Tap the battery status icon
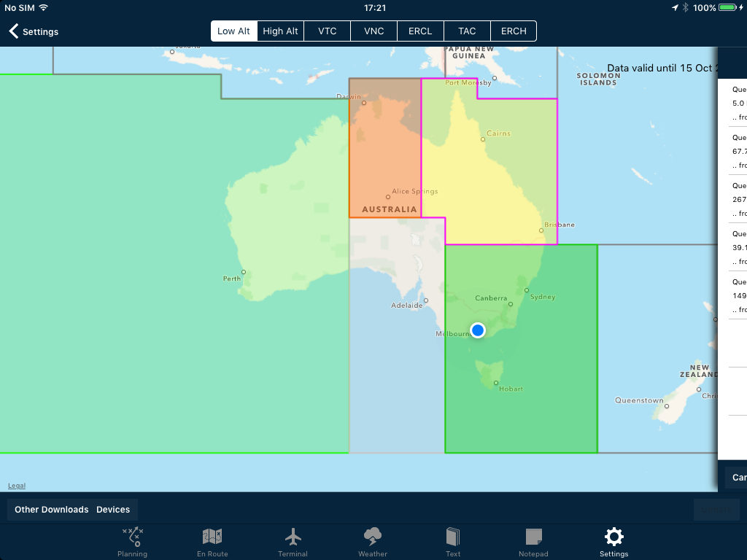The height and width of the screenshot is (560, 747). (728, 7)
